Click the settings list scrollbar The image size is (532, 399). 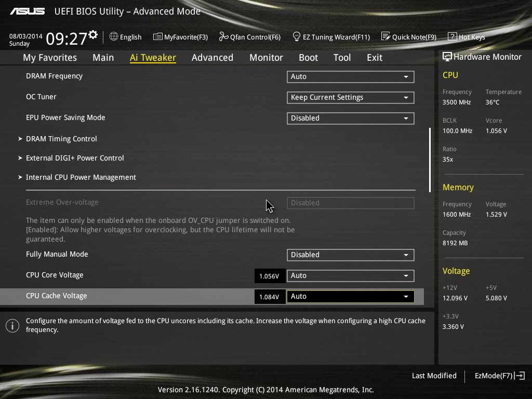(430, 160)
